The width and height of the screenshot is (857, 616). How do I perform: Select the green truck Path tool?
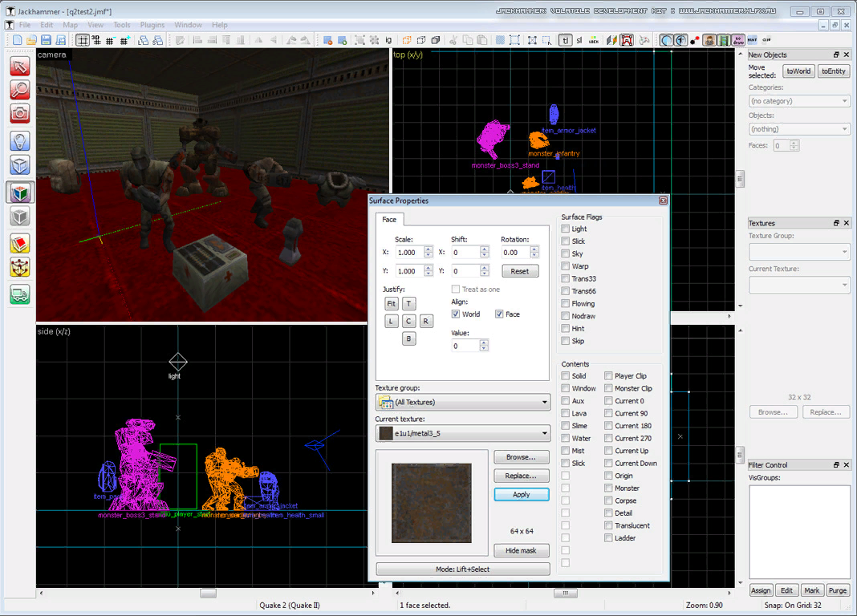(20, 295)
